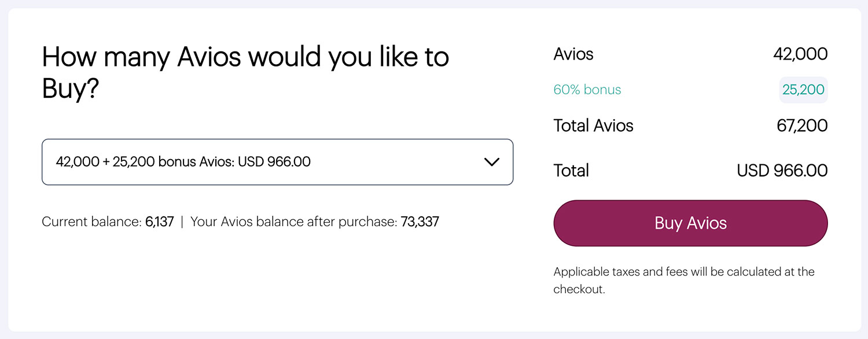Click the "Current balance:" label text
Viewport: 868px width, 339px height.
coord(91,222)
